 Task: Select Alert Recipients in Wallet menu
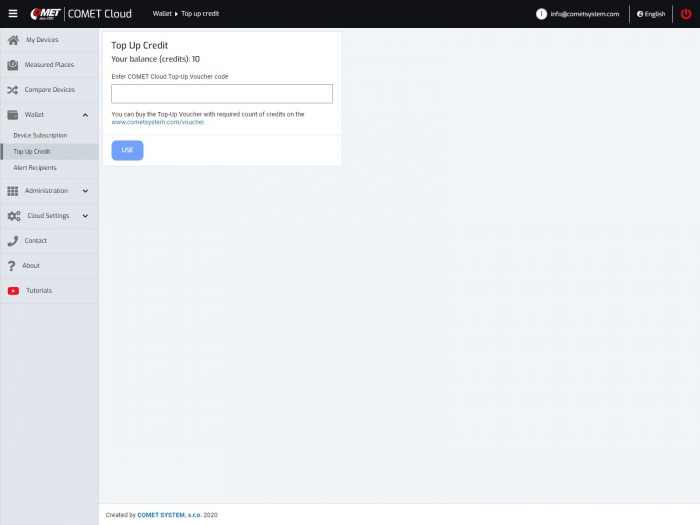pyautogui.click(x=35, y=168)
